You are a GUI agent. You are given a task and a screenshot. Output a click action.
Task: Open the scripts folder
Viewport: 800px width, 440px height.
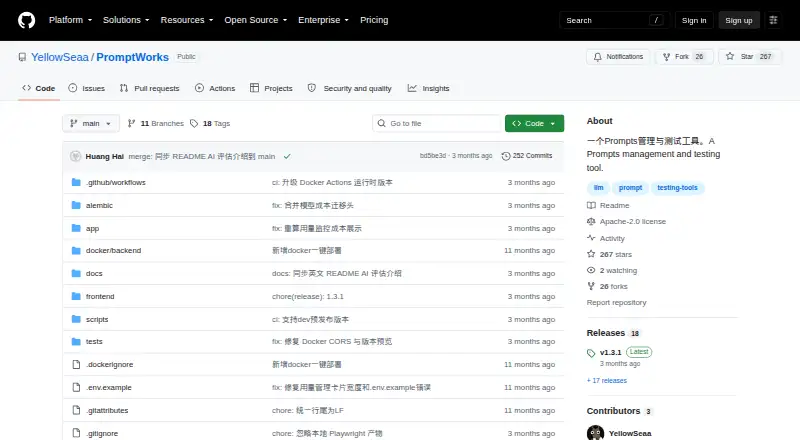[x=97, y=320]
